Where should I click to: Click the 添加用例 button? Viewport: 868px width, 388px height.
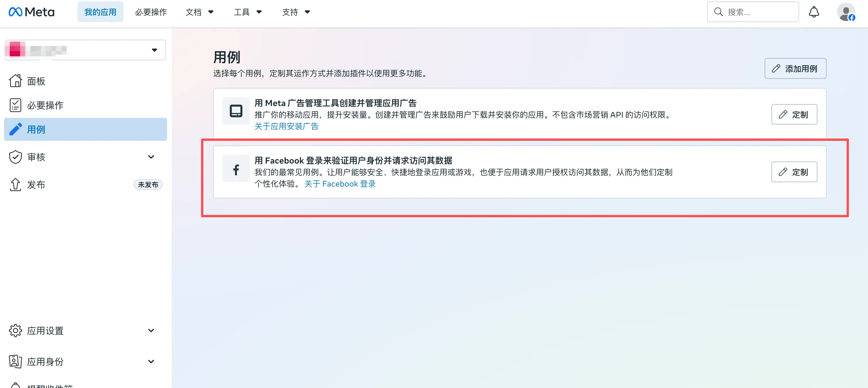click(795, 68)
